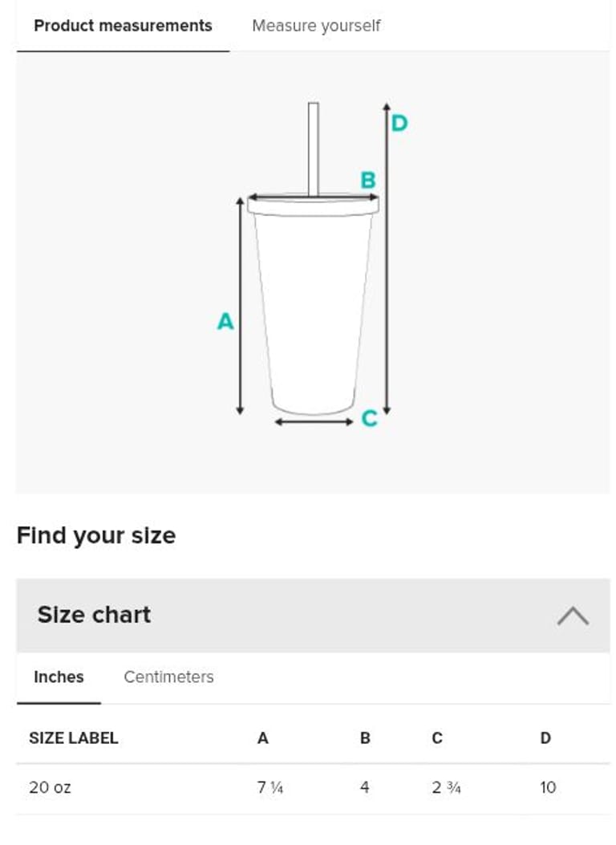Image resolution: width=616 pixels, height=845 pixels.
Task: Click the Size chart header title
Action: 94,615
